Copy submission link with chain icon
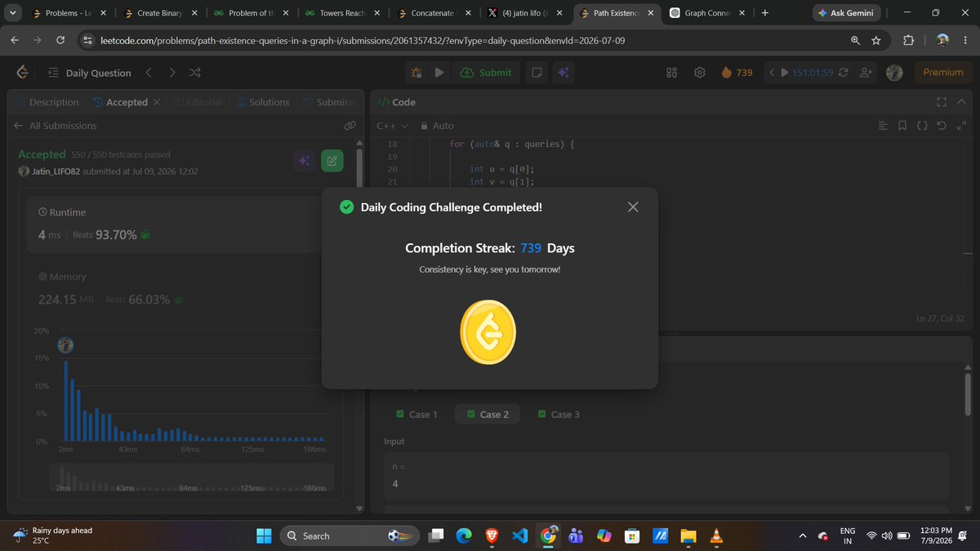Viewport: 980px width, 551px height. tap(350, 126)
